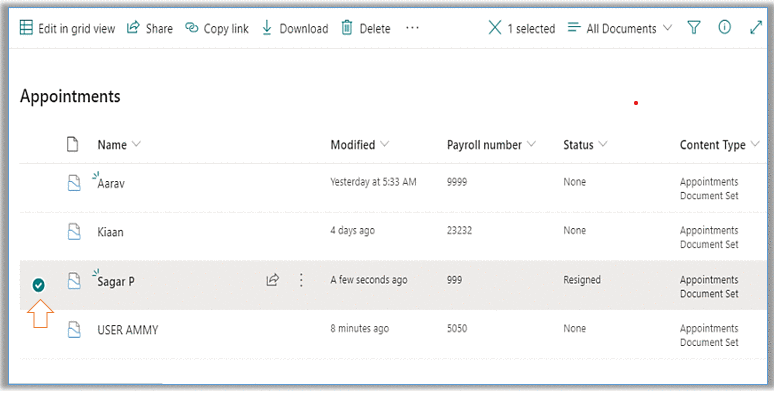778x419 pixels.
Task: Click Aarav's Status None cell
Action: pyautogui.click(x=574, y=182)
